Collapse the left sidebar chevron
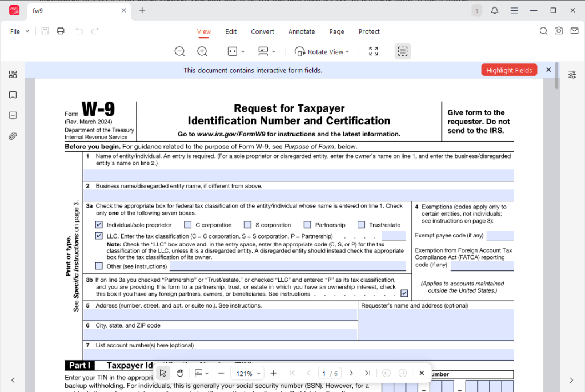Screen dimensions: 585x392 (x=13, y=380)
